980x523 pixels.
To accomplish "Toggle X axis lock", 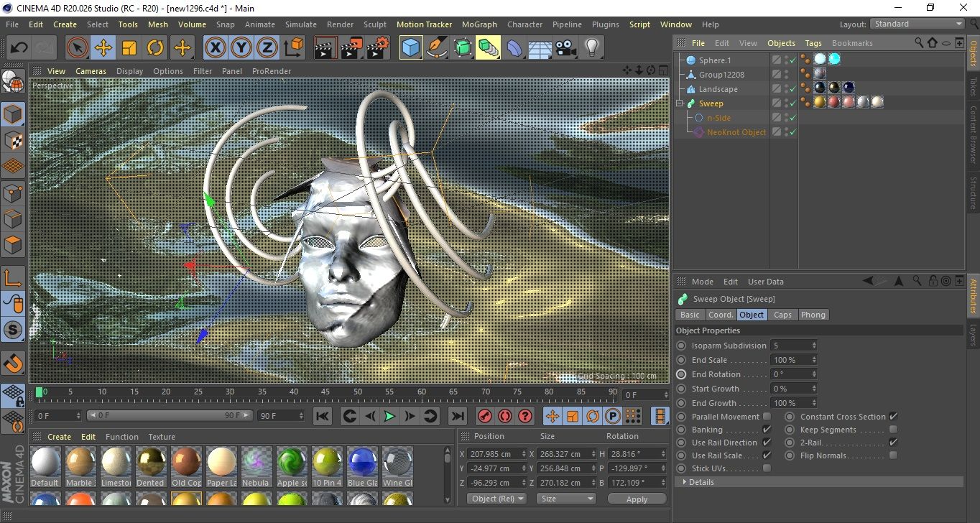I will 215,48.
